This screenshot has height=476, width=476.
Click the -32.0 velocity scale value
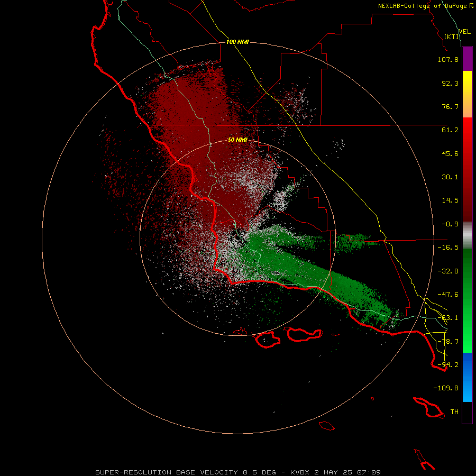pos(448,271)
